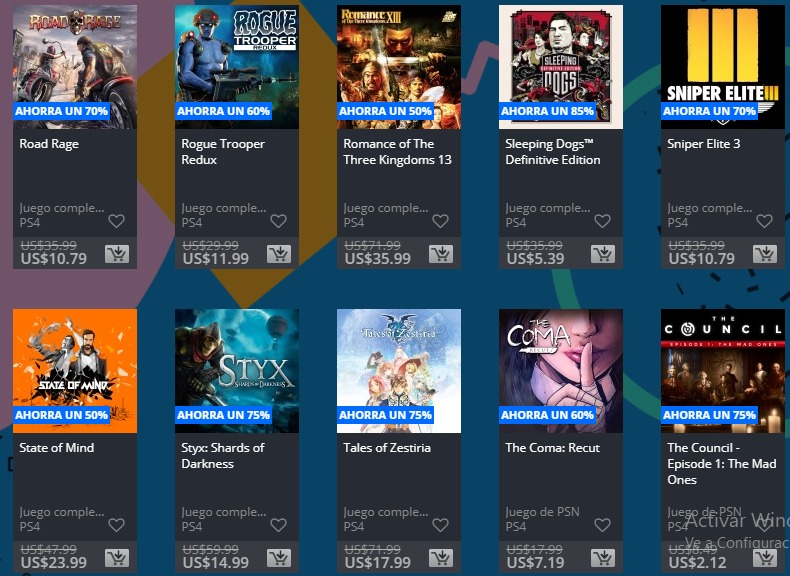Add Sleeping Dogs Definitive Edition to cart
This screenshot has width=790, height=576.
tap(603, 254)
